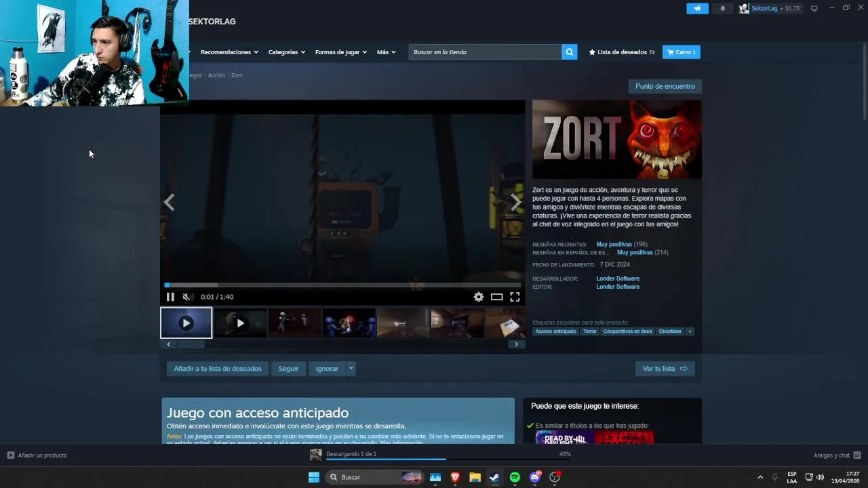Expand the Ignorar options arrow
The image size is (868, 488).
pyautogui.click(x=351, y=369)
